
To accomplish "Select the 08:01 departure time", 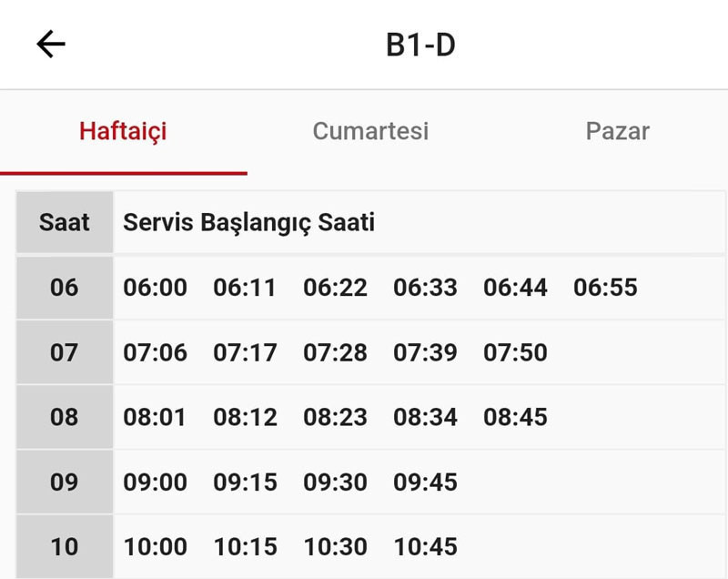I will click(155, 417).
